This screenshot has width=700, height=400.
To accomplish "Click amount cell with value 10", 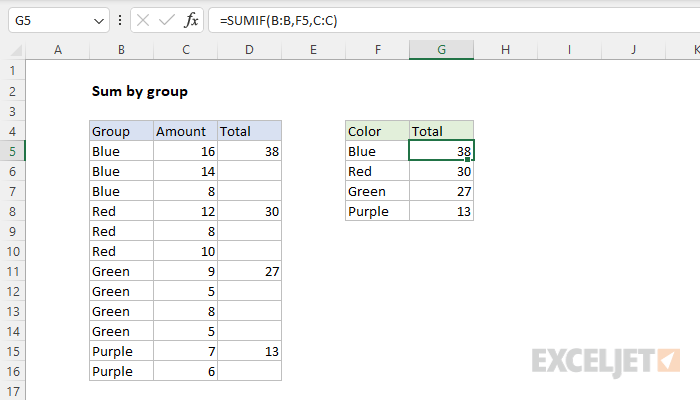I will (x=186, y=251).
